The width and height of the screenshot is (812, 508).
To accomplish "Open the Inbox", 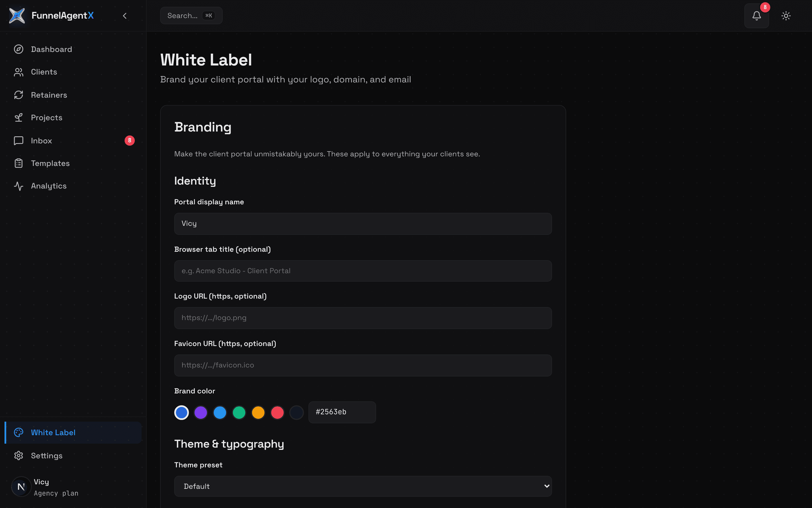I will click(73, 141).
